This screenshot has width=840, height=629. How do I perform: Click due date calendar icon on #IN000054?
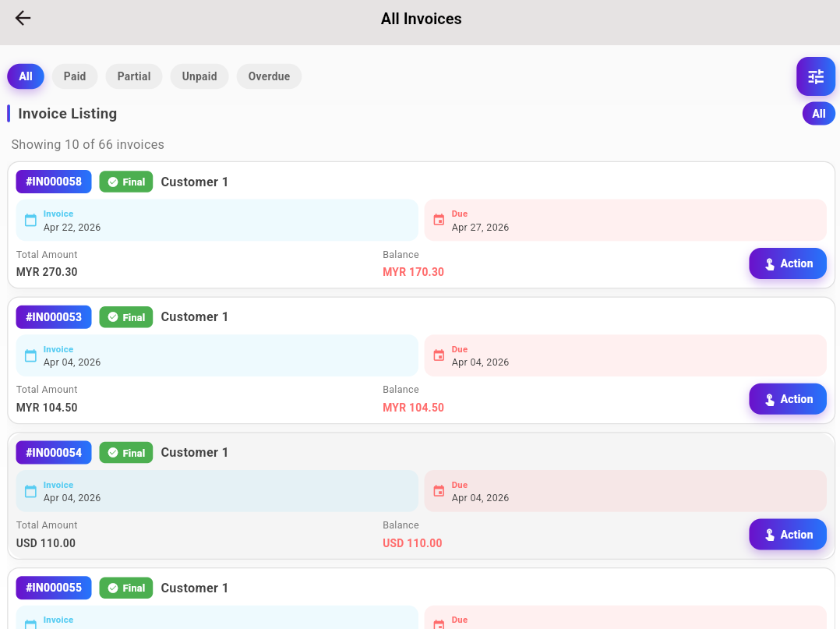(439, 491)
